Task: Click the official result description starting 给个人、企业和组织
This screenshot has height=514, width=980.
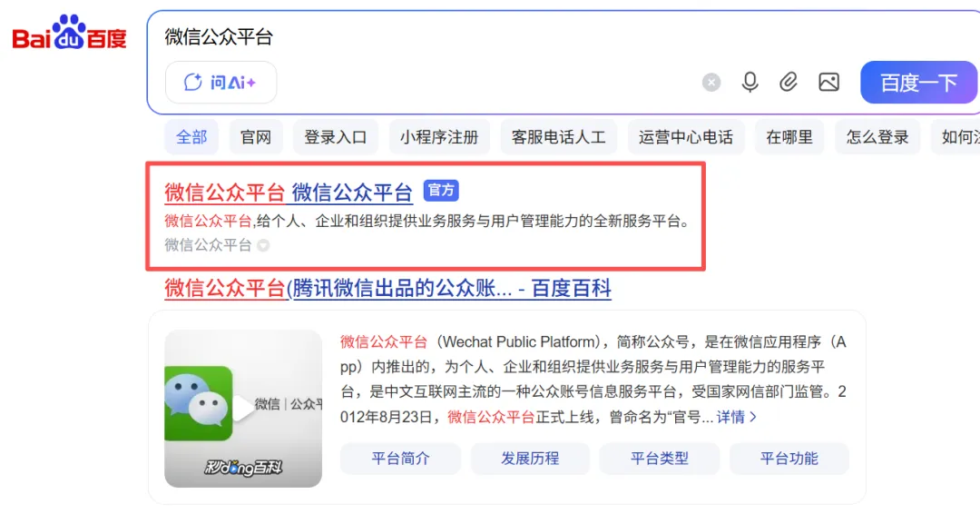Action: (473, 222)
